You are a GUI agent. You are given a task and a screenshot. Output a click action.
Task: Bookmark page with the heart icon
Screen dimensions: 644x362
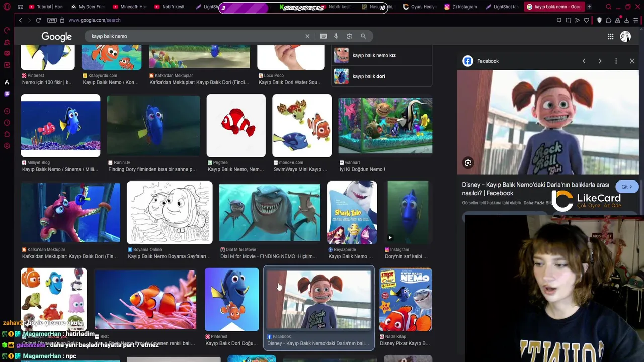click(x=586, y=20)
